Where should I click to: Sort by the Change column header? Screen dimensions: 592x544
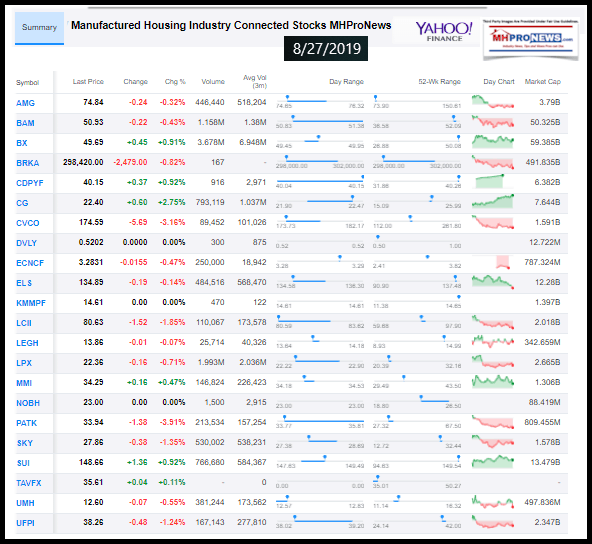click(136, 82)
